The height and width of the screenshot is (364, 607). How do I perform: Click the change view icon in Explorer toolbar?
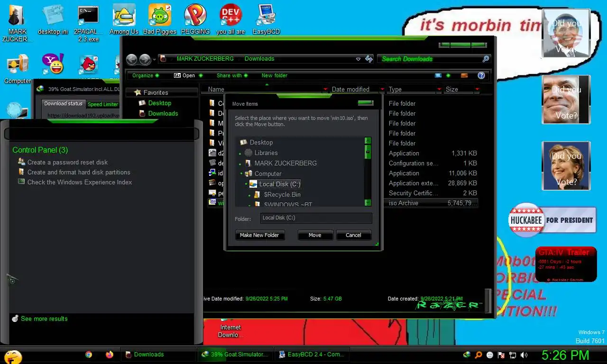pos(438,75)
